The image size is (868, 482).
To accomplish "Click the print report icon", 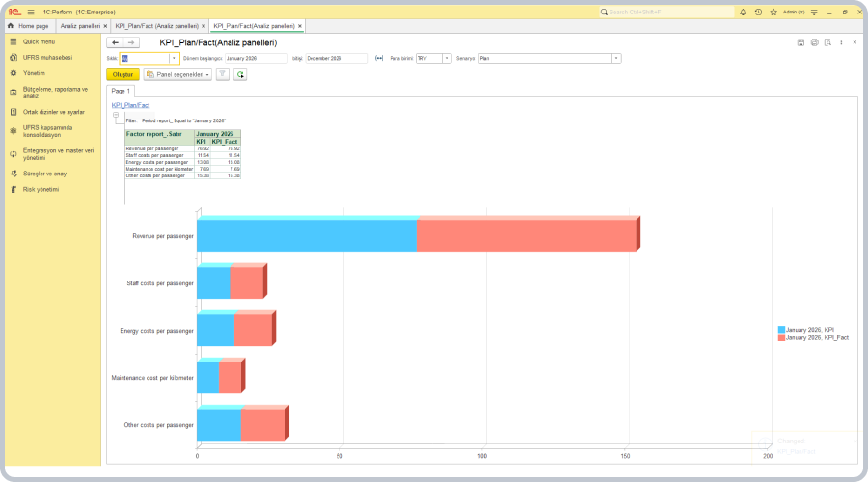I will [814, 42].
